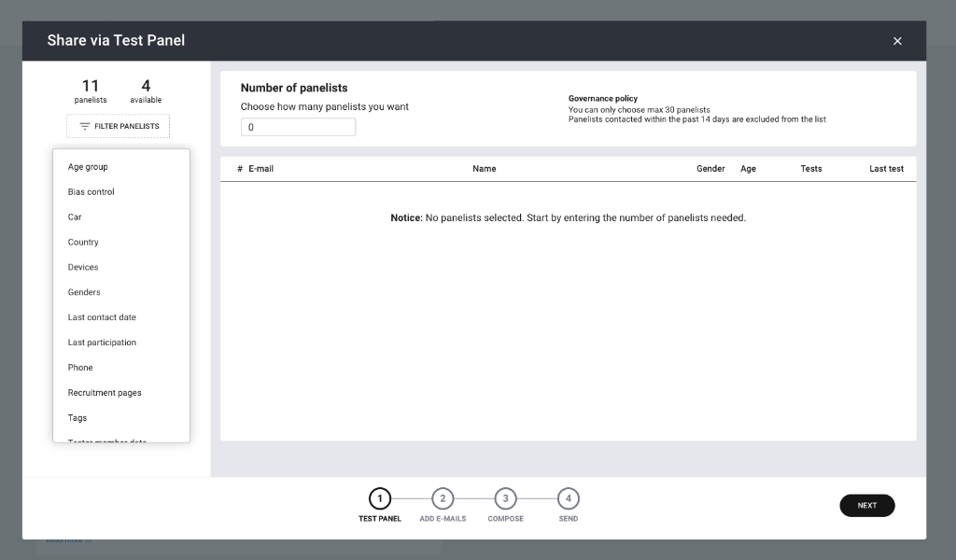Click the Governance policy heading
The image size is (956, 560).
point(603,98)
